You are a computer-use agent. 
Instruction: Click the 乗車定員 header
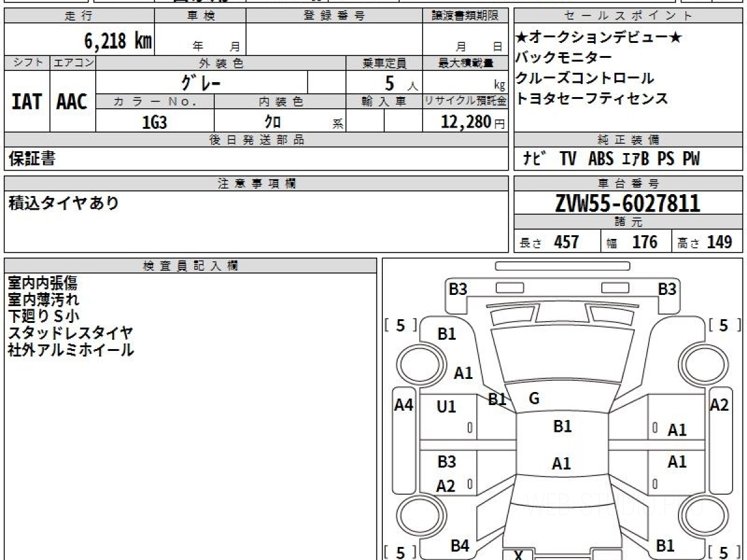(x=384, y=63)
